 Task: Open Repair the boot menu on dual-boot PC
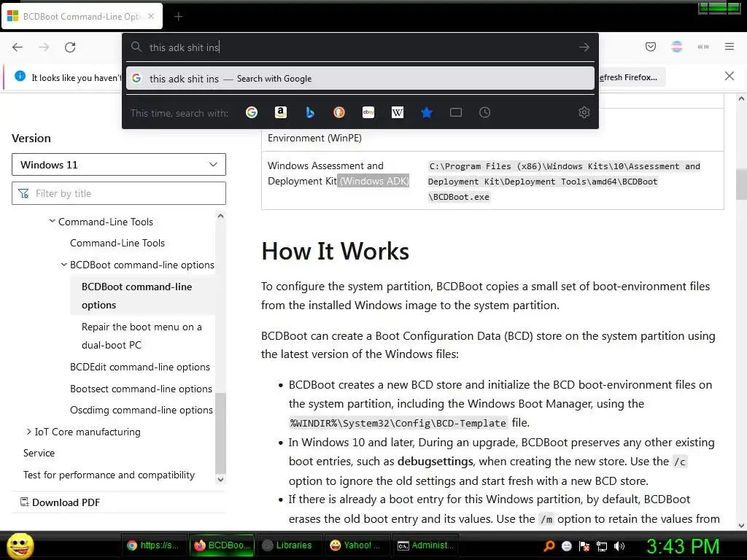pos(142,335)
